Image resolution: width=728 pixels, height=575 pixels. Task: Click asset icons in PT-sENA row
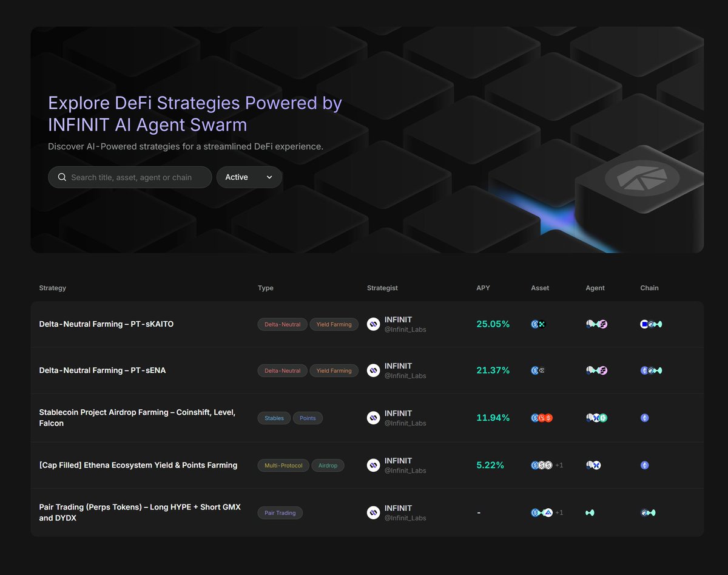pyautogui.click(x=538, y=370)
